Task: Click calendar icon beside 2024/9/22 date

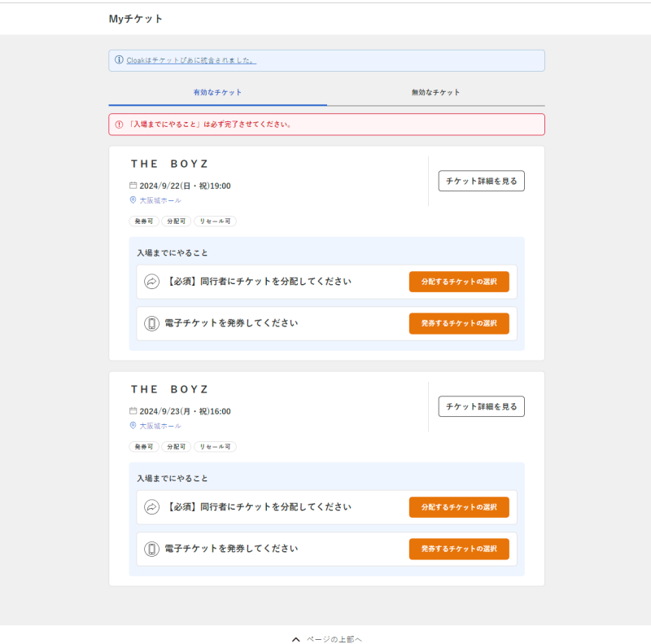Action: (133, 186)
